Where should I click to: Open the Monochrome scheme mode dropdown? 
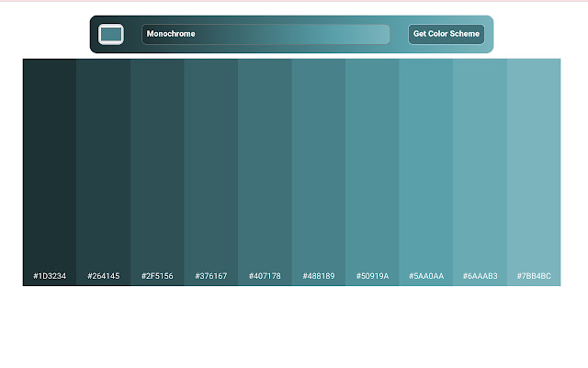pyautogui.click(x=266, y=34)
